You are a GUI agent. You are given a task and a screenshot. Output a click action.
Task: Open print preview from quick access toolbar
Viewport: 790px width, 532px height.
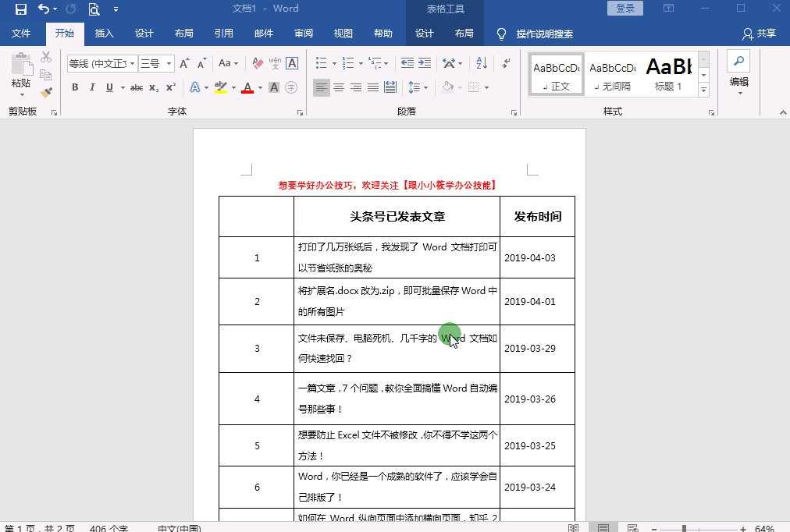tap(94, 9)
